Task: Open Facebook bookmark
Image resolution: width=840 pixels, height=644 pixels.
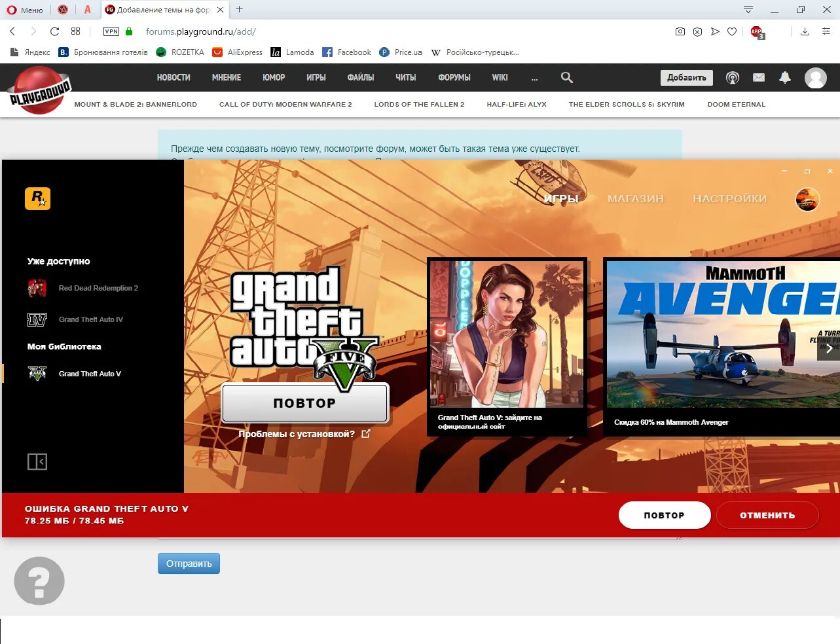Action: [x=346, y=52]
